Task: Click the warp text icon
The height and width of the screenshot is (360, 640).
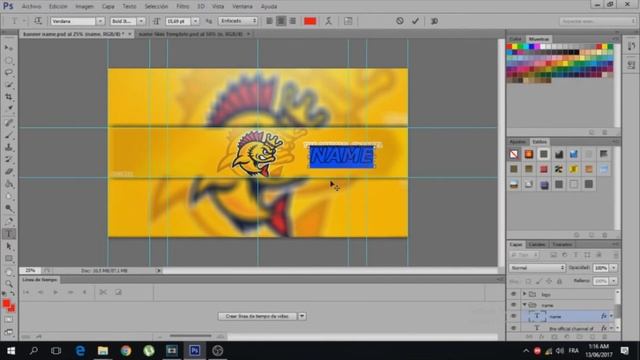Action: click(329, 21)
